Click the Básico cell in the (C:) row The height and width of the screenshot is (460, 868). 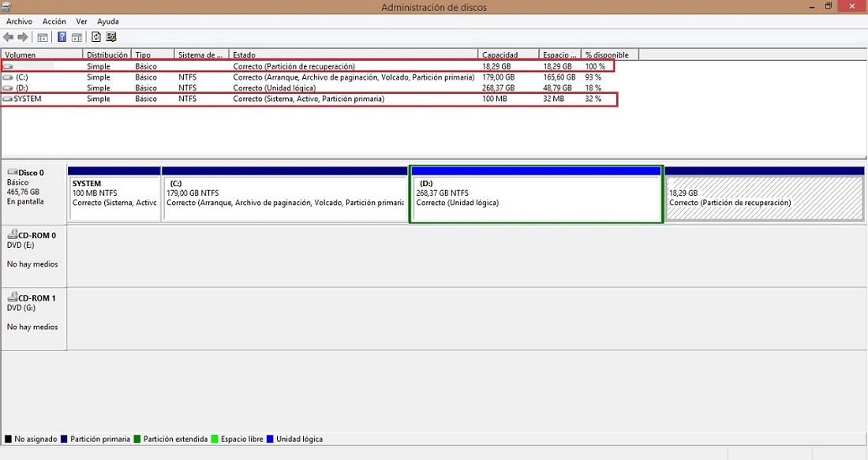[x=146, y=77]
